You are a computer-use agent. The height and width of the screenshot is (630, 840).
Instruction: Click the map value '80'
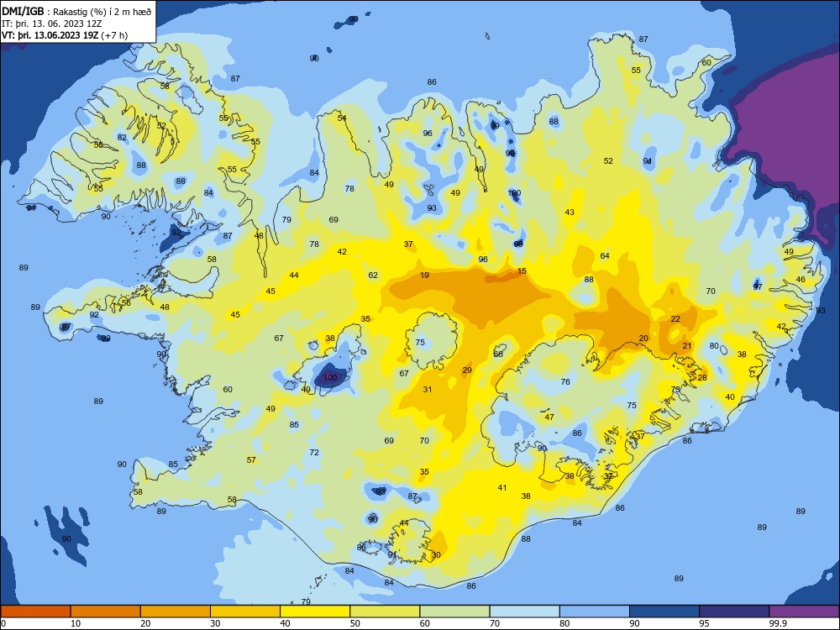(714, 346)
